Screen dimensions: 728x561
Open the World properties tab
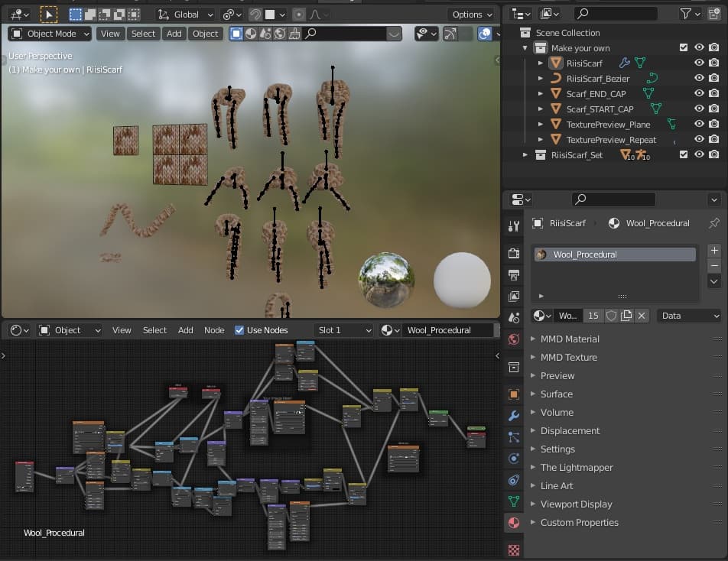click(x=514, y=339)
